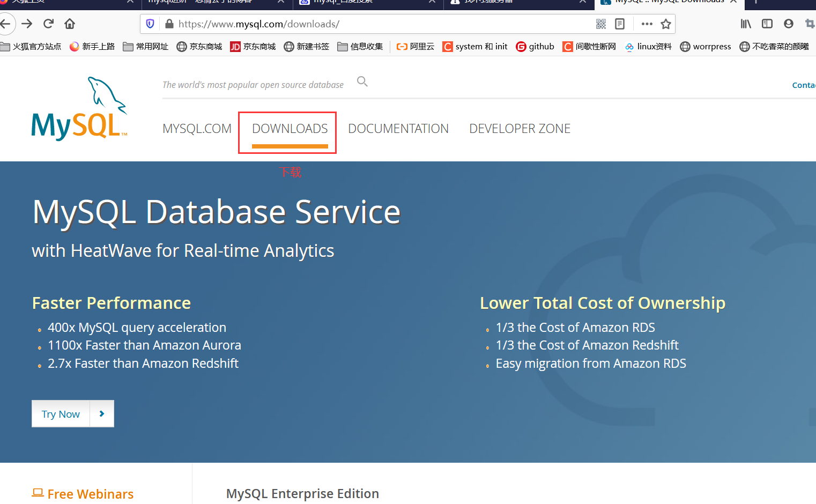Open first 京东商城 globe bookmark
The width and height of the screenshot is (816, 504).
[x=199, y=47]
